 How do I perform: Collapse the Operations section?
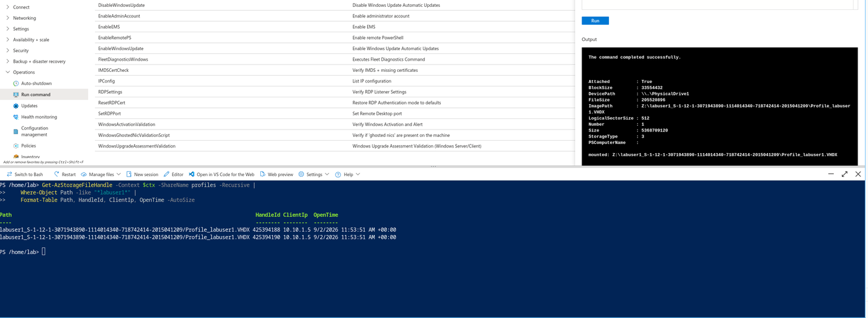click(7, 72)
